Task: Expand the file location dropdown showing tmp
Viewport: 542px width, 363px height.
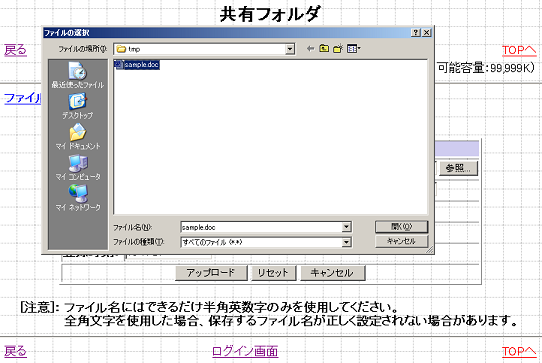Action: (290, 49)
